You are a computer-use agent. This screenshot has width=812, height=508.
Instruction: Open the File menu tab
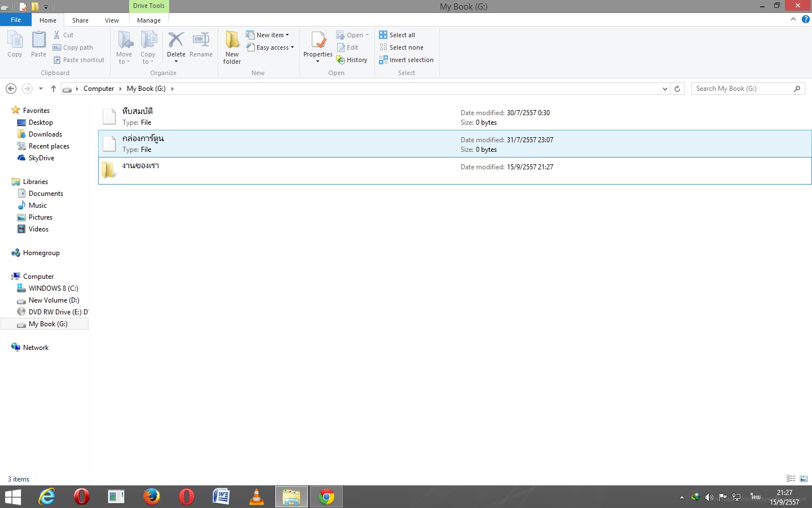(16, 20)
